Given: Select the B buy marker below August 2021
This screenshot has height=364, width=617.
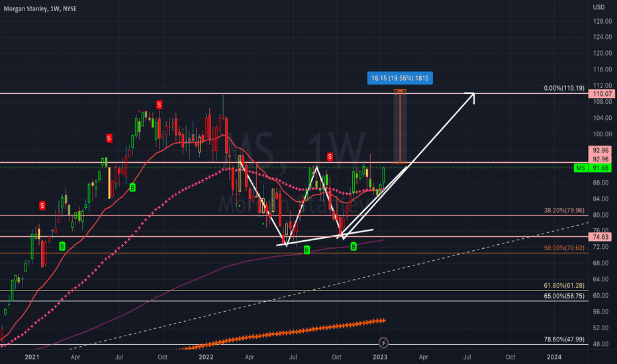Looking at the screenshot, I should click(132, 188).
